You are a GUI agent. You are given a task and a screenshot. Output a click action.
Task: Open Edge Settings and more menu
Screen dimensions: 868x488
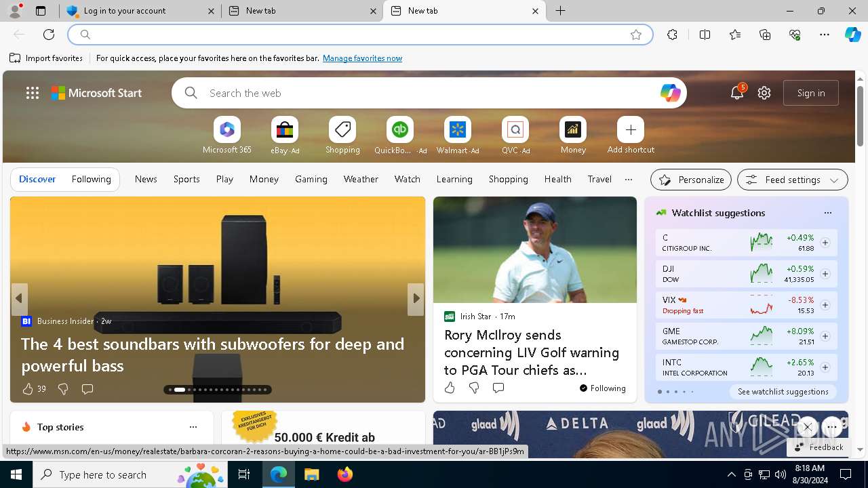click(825, 35)
